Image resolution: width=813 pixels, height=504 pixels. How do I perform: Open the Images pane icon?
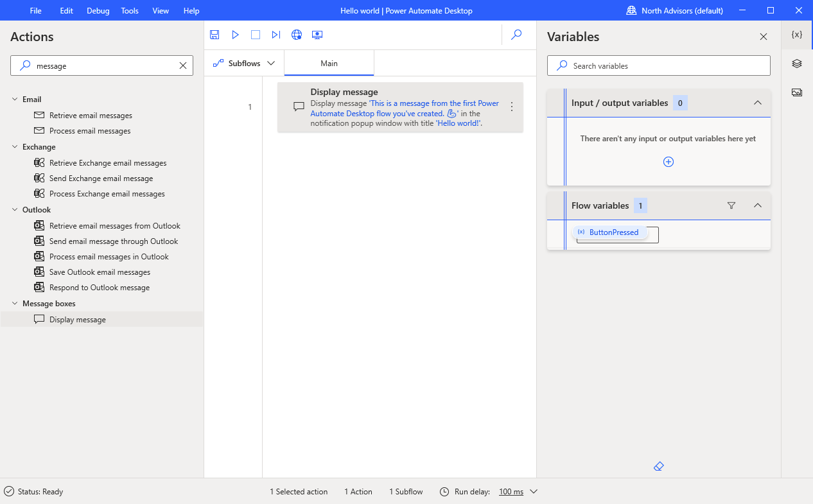pos(797,92)
